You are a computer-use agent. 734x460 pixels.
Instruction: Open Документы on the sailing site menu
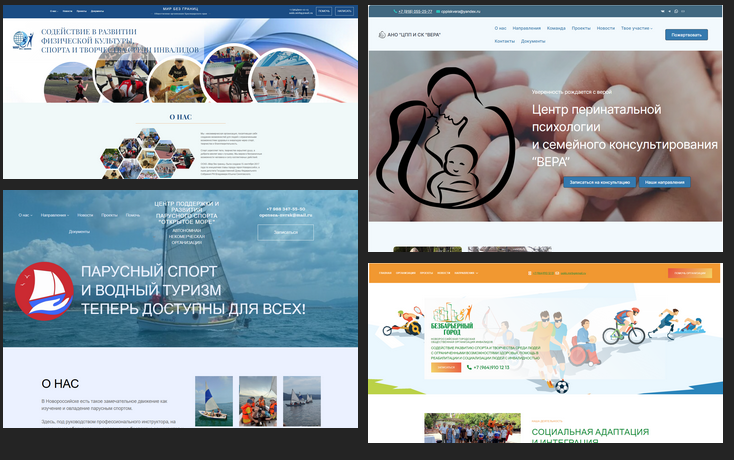(x=79, y=232)
